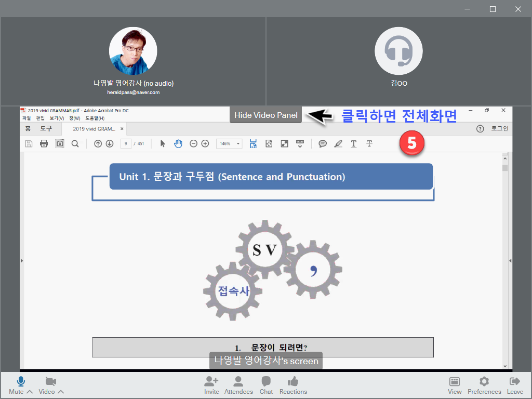The width and height of the screenshot is (532, 399).
Task: Mute the microphone
Action: click(x=20, y=382)
